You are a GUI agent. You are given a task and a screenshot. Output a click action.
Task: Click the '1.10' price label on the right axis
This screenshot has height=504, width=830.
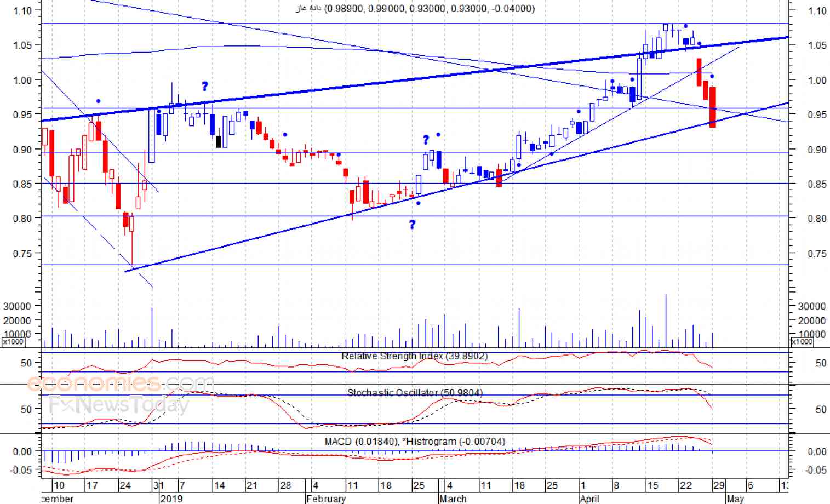point(817,11)
